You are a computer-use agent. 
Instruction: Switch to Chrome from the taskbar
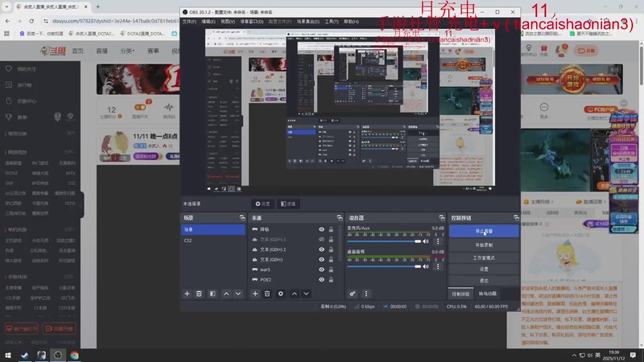74,356
